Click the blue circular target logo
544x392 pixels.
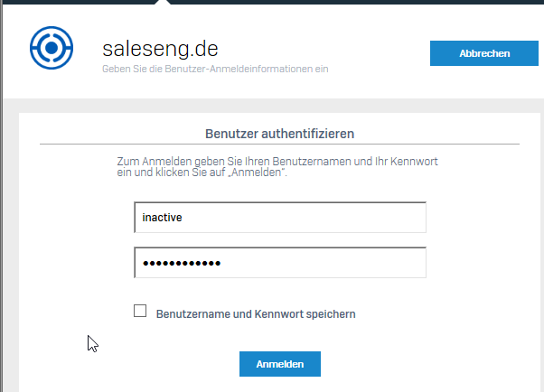(x=52, y=48)
